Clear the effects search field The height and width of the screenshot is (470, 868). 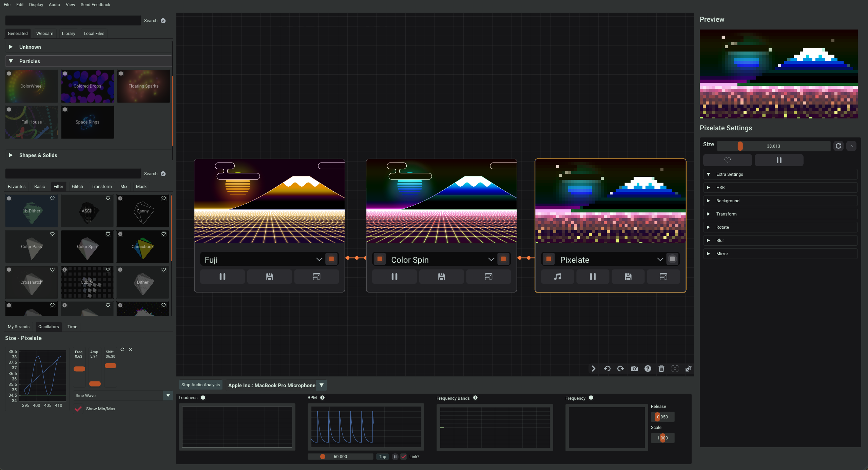(x=163, y=174)
